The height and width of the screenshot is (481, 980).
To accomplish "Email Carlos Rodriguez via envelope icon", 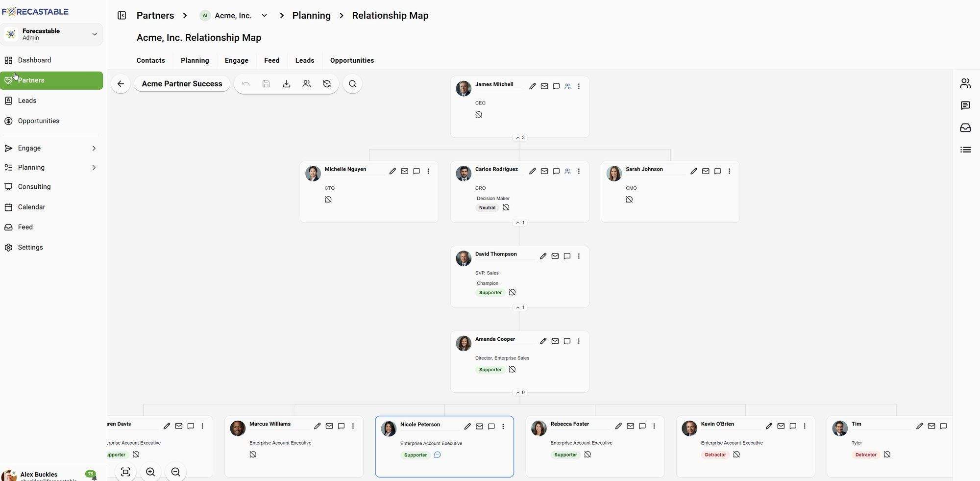I will [544, 171].
